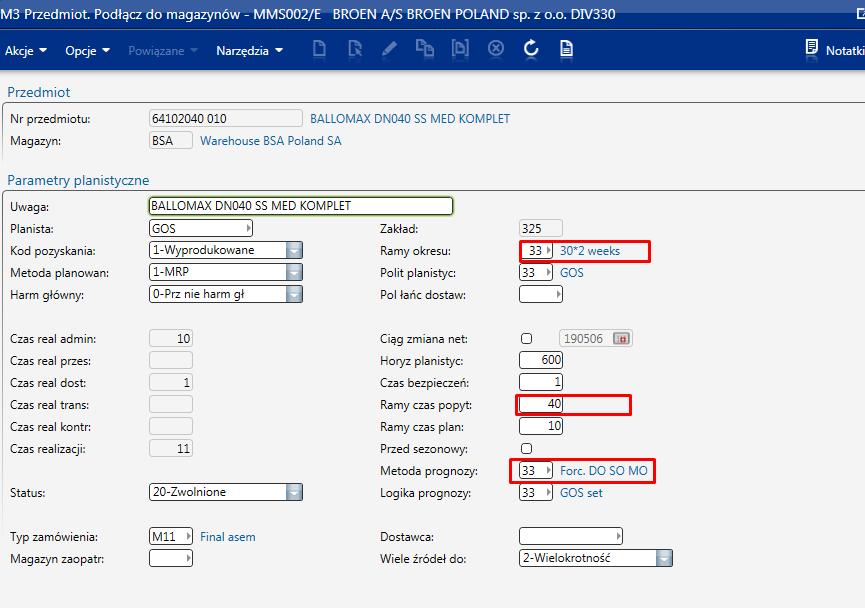Expand Wiele źródeł do dropdown
Screen dimensions: 865x608
[664, 558]
